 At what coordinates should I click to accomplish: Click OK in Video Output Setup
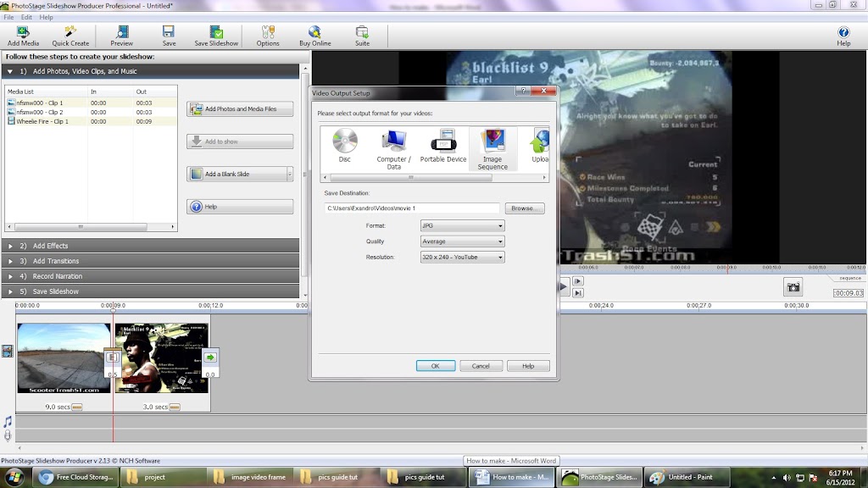tap(436, 366)
